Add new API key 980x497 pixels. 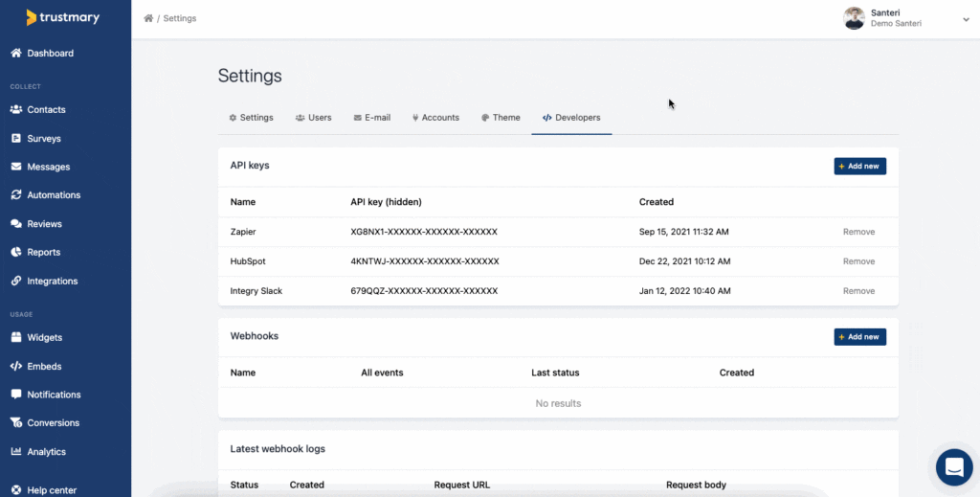click(x=860, y=167)
